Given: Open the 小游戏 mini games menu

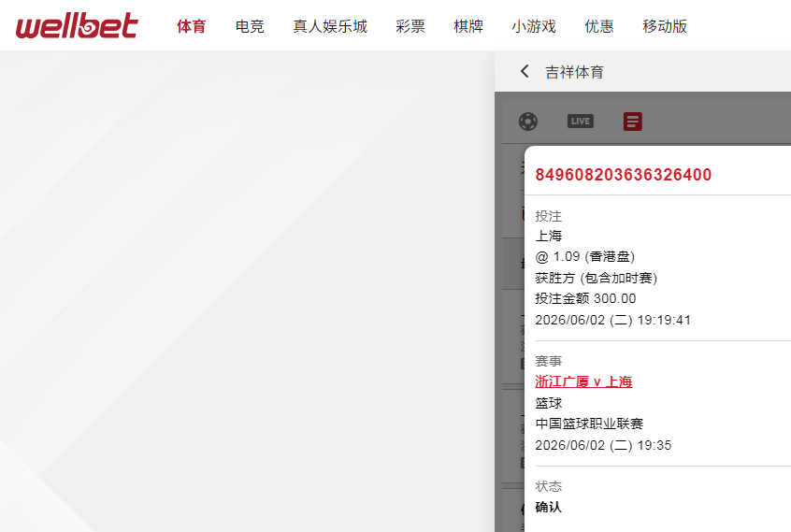Looking at the screenshot, I should click(x=534, y=26).
